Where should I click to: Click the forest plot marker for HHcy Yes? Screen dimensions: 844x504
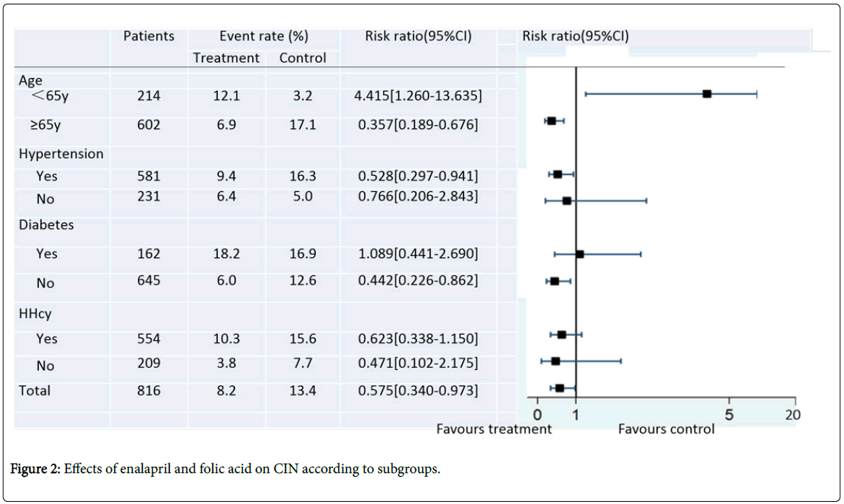(562, 335)
